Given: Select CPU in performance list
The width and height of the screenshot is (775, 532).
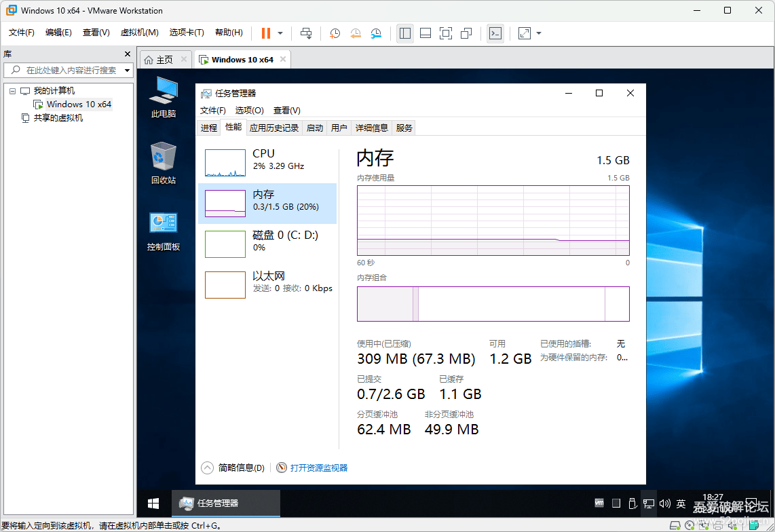Looking at the screenshot, I should pyautogui.click(x=267, y=163).
